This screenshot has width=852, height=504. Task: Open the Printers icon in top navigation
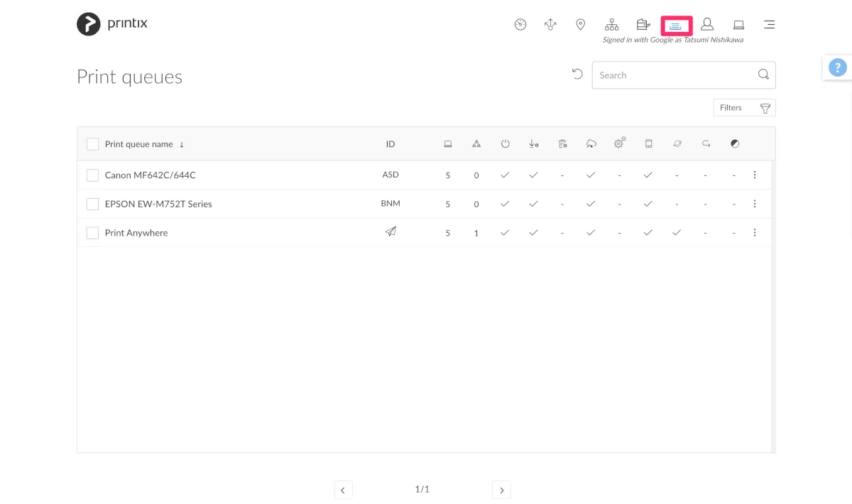click(643, 25)
